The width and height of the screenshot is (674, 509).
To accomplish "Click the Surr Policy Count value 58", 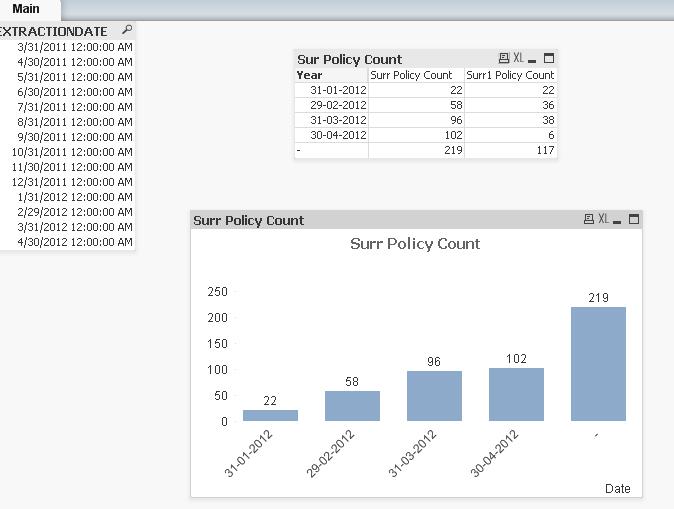I will coord(416,105).
